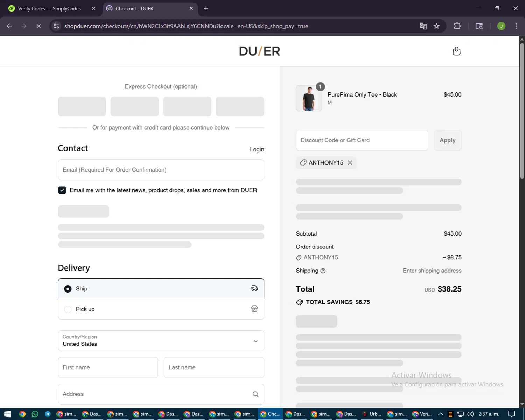Viewport: 525px width, 420px height.
Task: Click the Login link
Action: (257, 149)
